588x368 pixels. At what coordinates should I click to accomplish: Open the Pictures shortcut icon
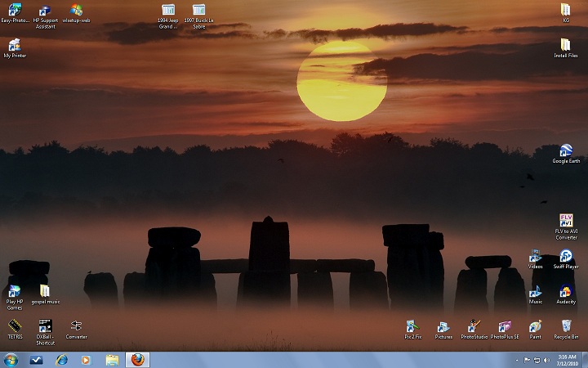point(443,330)
